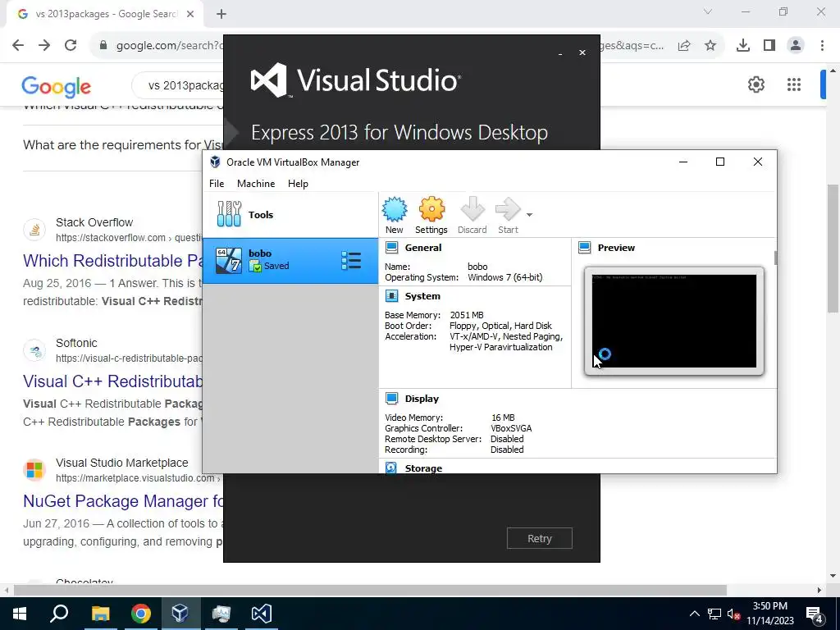The height and width of the screenshot is (630, 840).
Task: Click the muted volume tray icon
Action: (x=734, y=614)
